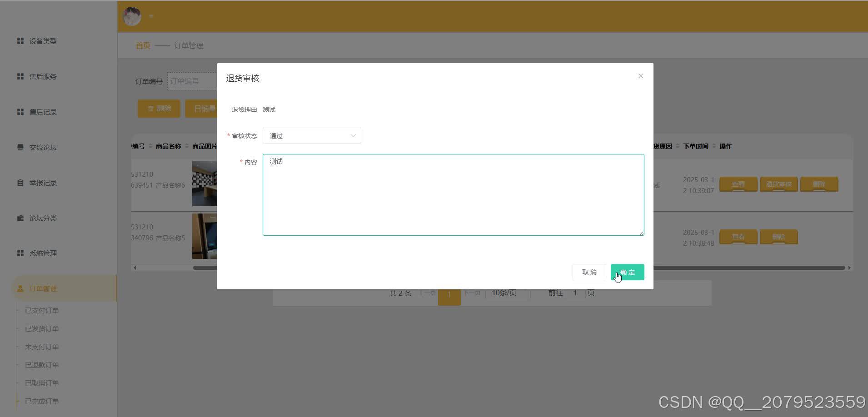Sort by 商品图片 column
Image resolution: width=868 pixels, height=417 pixels.
pos(205,146)
